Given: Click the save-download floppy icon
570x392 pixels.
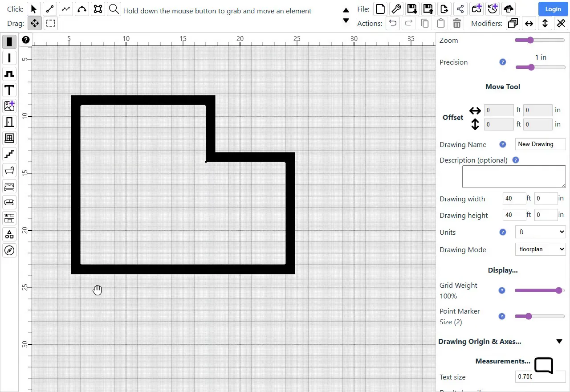Looking at the screenshot, I should coord(412,9).
